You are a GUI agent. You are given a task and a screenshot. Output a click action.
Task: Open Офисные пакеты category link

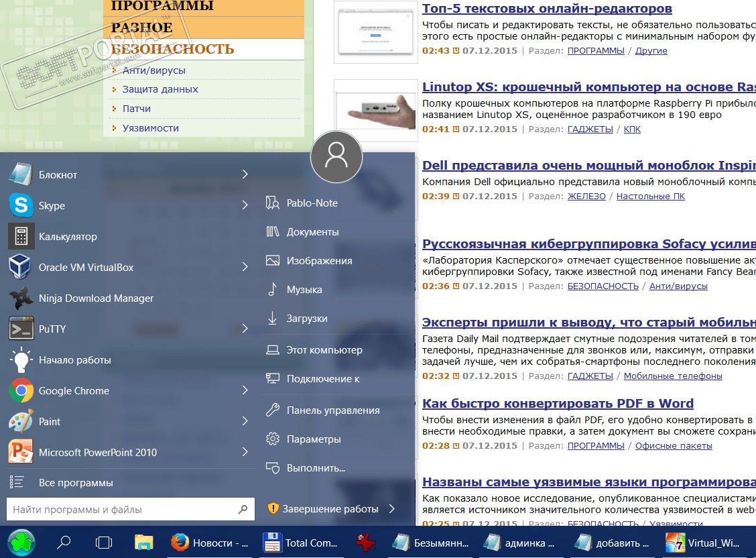674,445
